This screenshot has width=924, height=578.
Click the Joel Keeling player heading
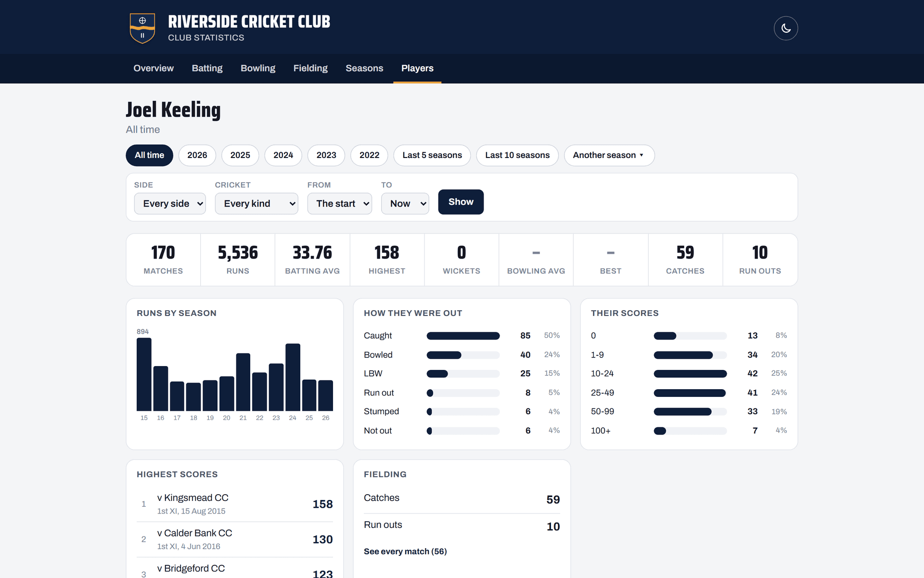click(x=173, y=110)
